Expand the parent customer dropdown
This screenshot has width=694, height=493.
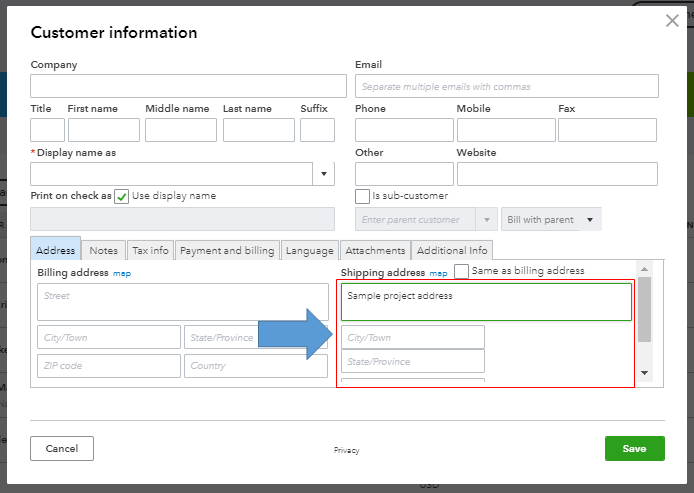487,220
